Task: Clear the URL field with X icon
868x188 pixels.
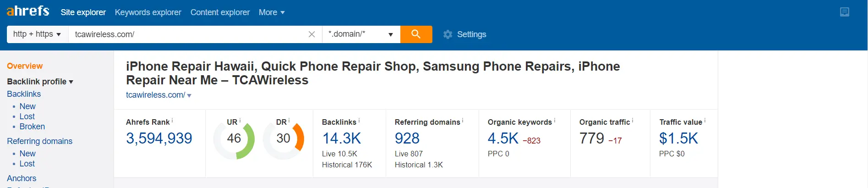Action: [x=311, y=34]
